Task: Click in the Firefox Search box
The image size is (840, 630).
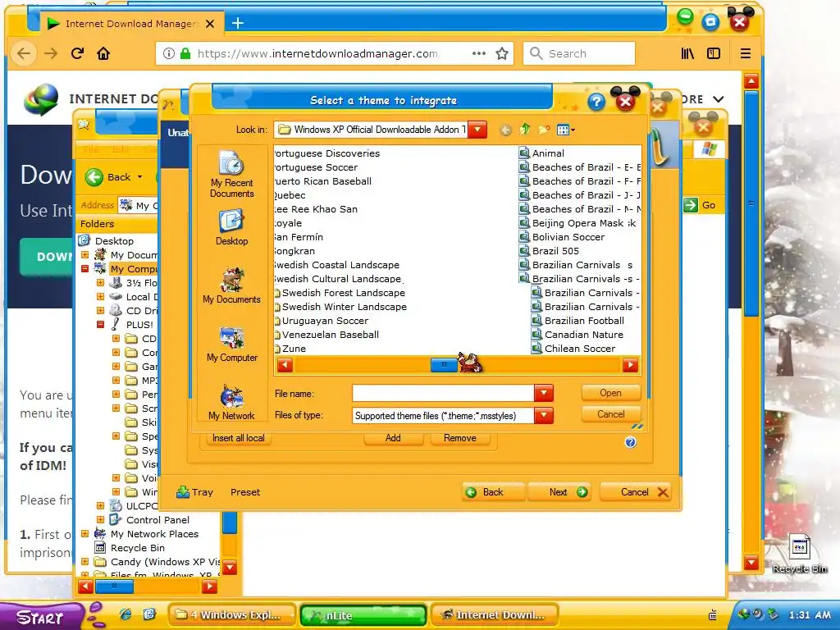Action: pyautogui.click(x=579, y=53)
